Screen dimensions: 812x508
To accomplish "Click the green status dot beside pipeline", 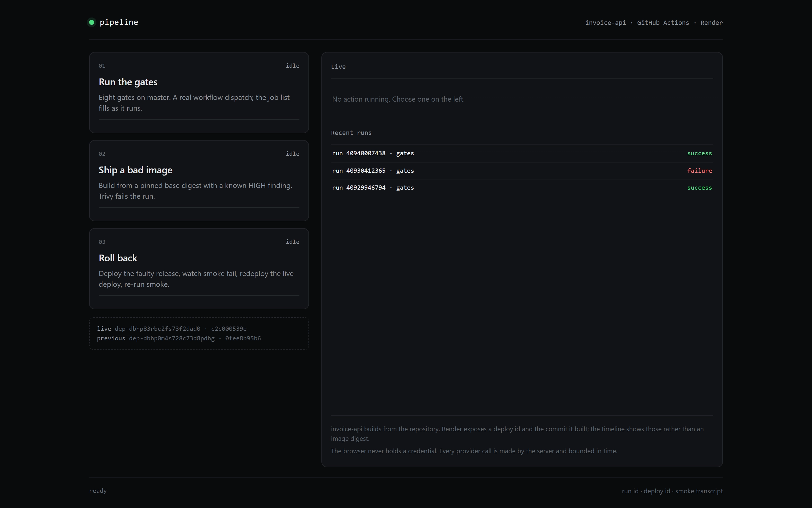I will (91, 22).
